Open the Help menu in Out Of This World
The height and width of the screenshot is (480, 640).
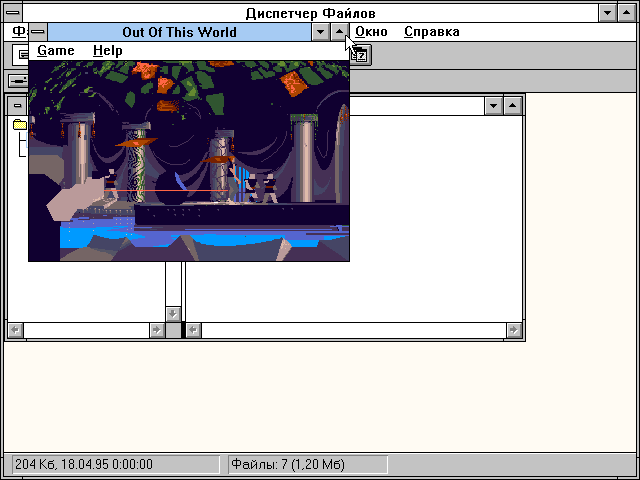tap(108, 51)
